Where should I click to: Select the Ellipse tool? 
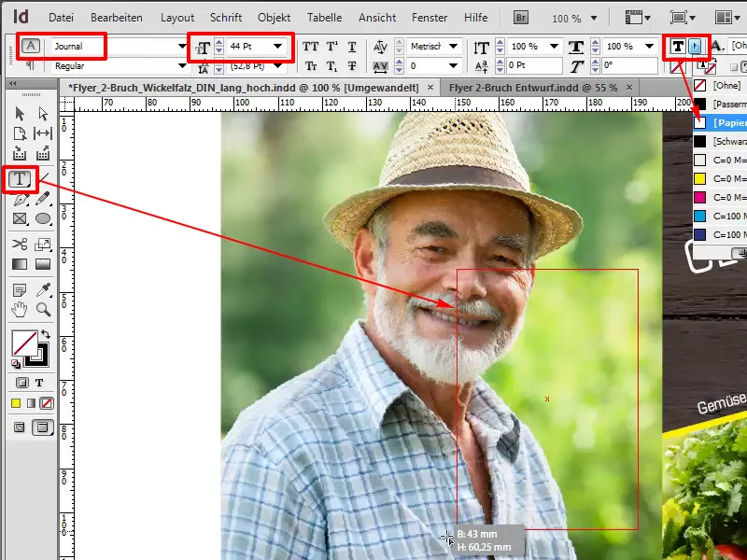pos(43,218)
